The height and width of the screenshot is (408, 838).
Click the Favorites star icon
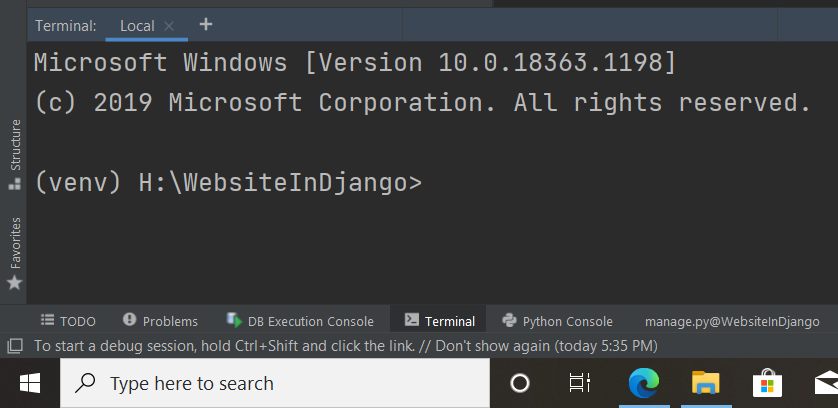(14, 282)
